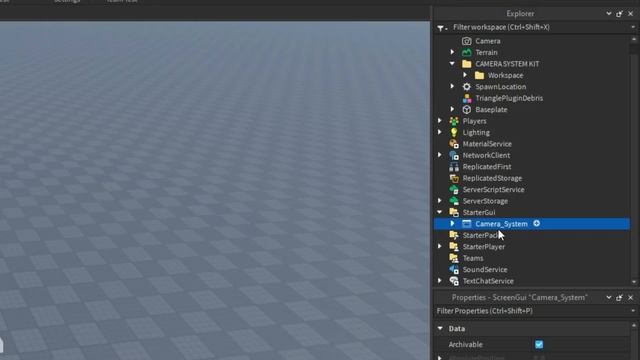Screen dimensions: 640x360
Task: Click the Lighting bulb icon
Action: (454, 132)
